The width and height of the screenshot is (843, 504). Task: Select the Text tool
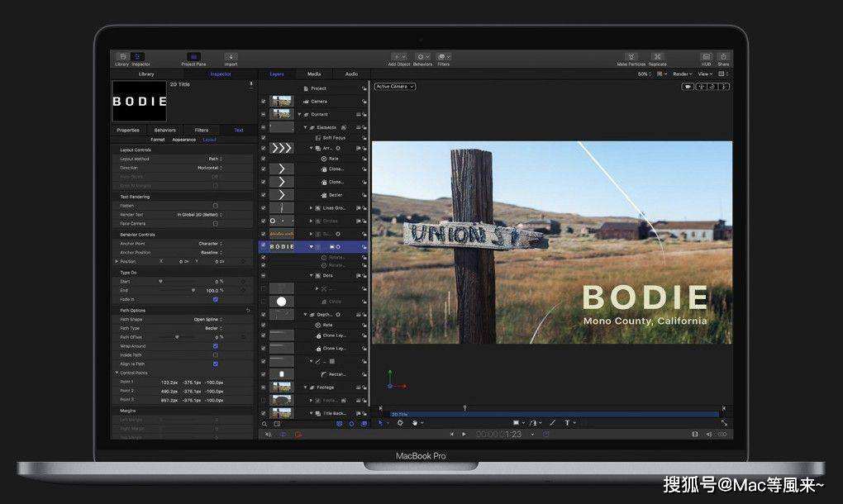[x=567, y=423]
